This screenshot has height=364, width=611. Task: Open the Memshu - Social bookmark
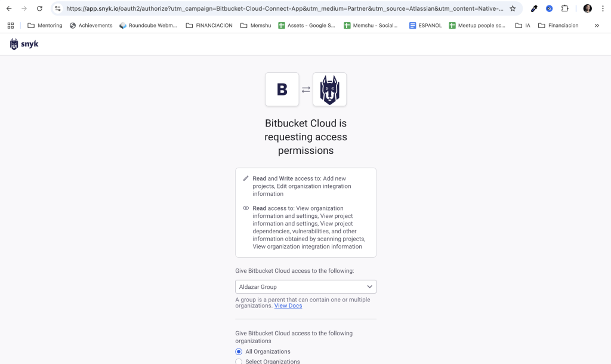[x=371, y=25]
